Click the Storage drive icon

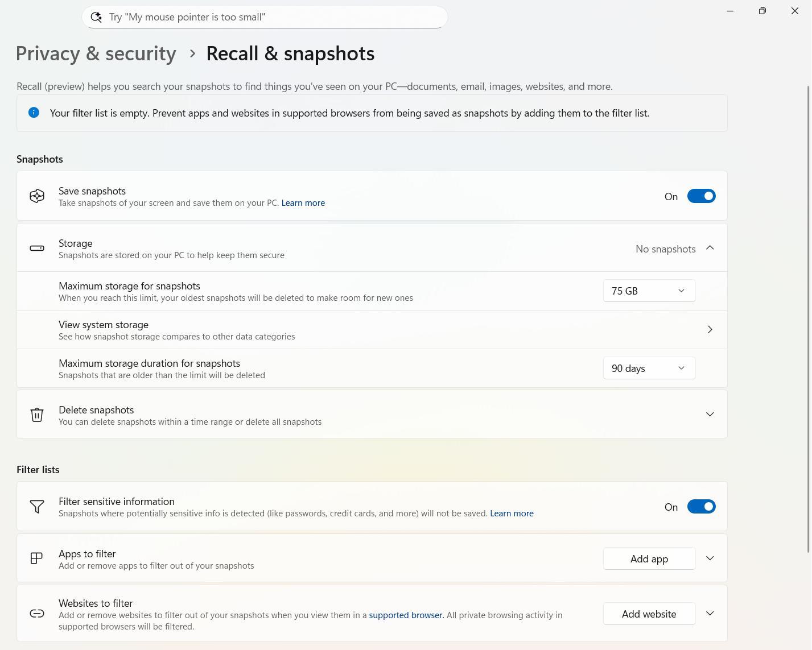(37, 248)
